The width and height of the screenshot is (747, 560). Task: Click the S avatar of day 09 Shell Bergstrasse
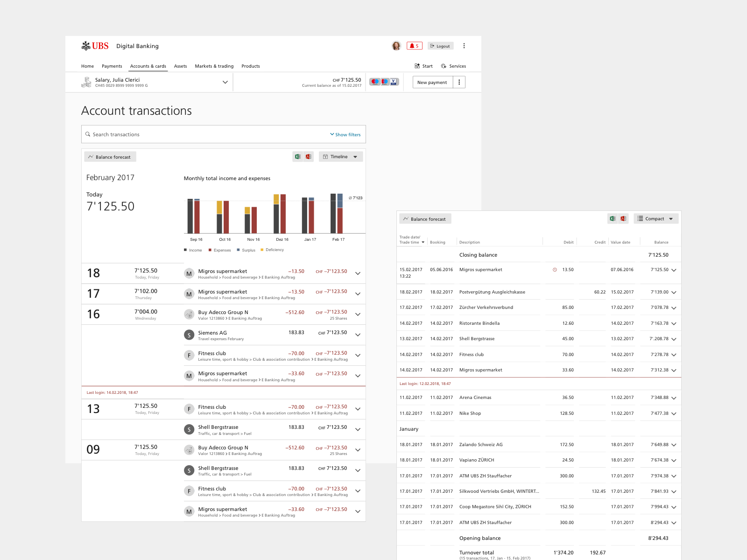pos(189,470)
